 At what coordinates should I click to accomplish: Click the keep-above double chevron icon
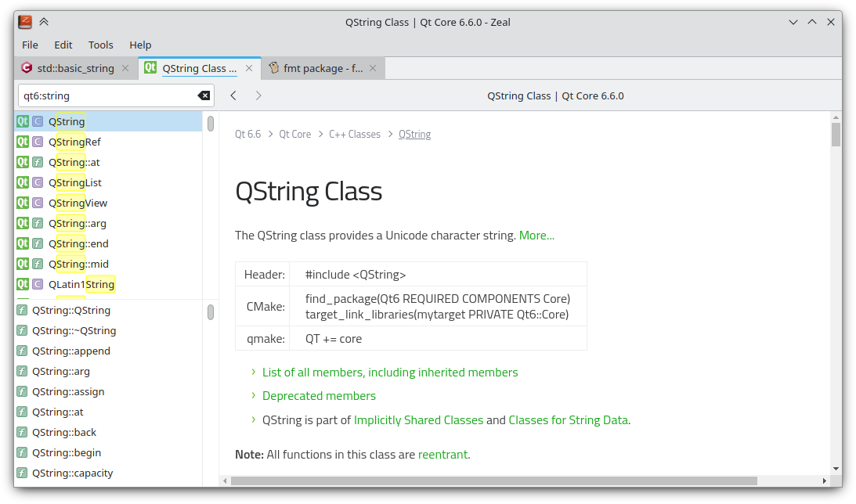44,22
